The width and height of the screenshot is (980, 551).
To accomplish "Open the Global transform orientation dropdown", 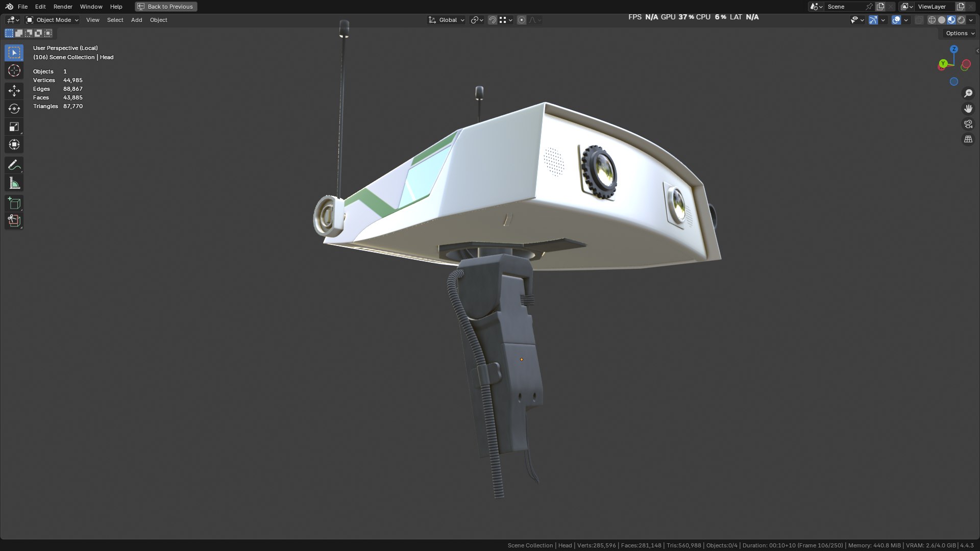I will coord(447,20).
